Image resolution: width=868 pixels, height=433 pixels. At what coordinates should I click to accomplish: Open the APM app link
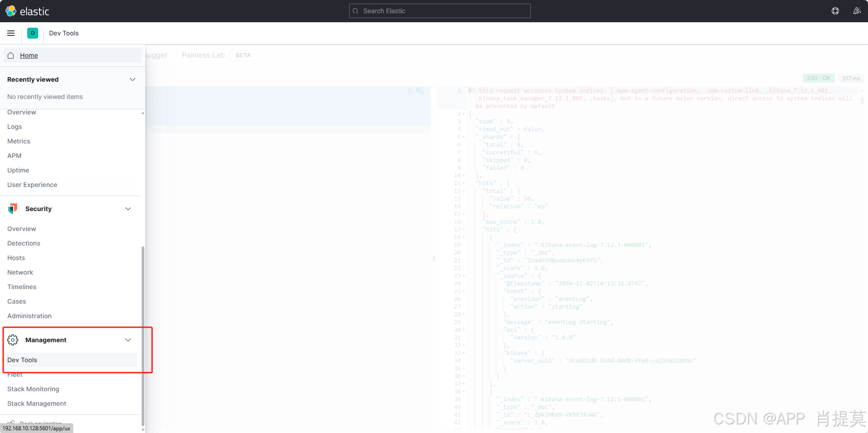point(14,156)
